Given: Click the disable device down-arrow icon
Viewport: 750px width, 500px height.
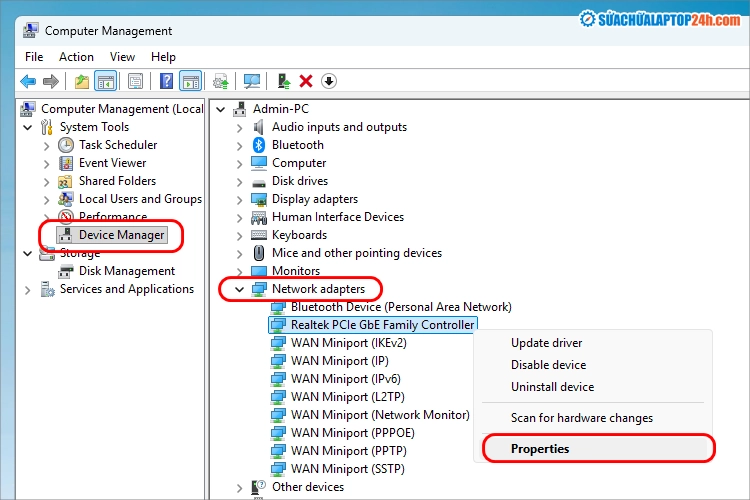Looking at the screenshot, I should [329, 81].
